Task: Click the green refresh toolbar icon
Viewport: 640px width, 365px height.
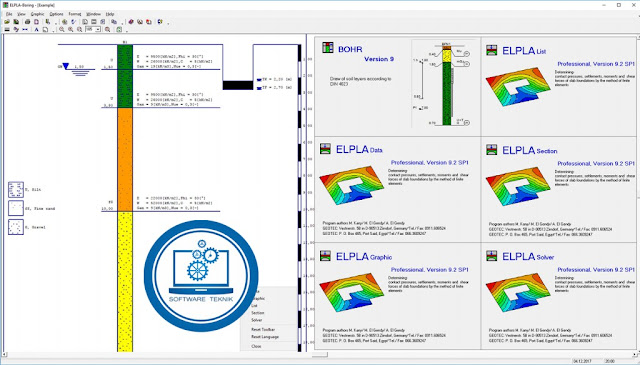Action: 119,29
